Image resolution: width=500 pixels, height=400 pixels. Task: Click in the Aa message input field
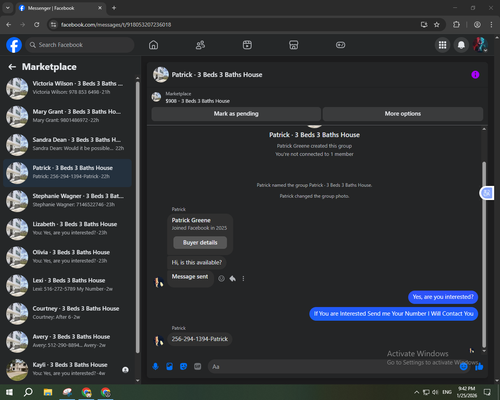333,367
